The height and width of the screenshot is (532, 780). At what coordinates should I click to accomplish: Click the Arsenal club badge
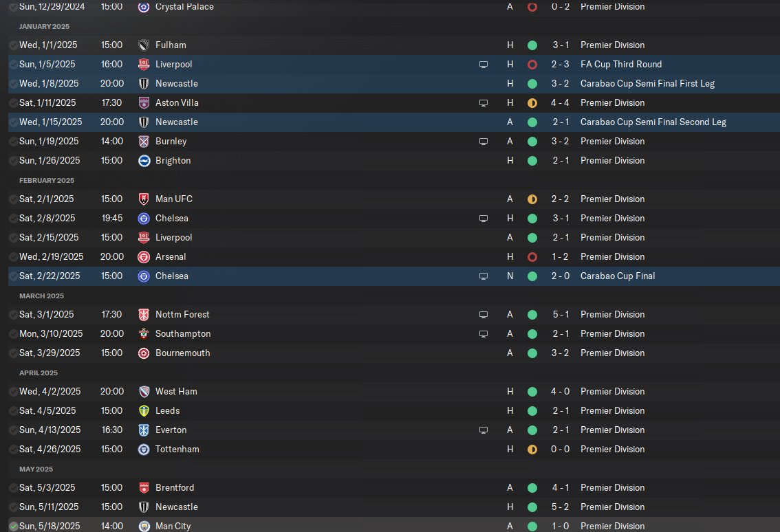click(x=144, y=256)
